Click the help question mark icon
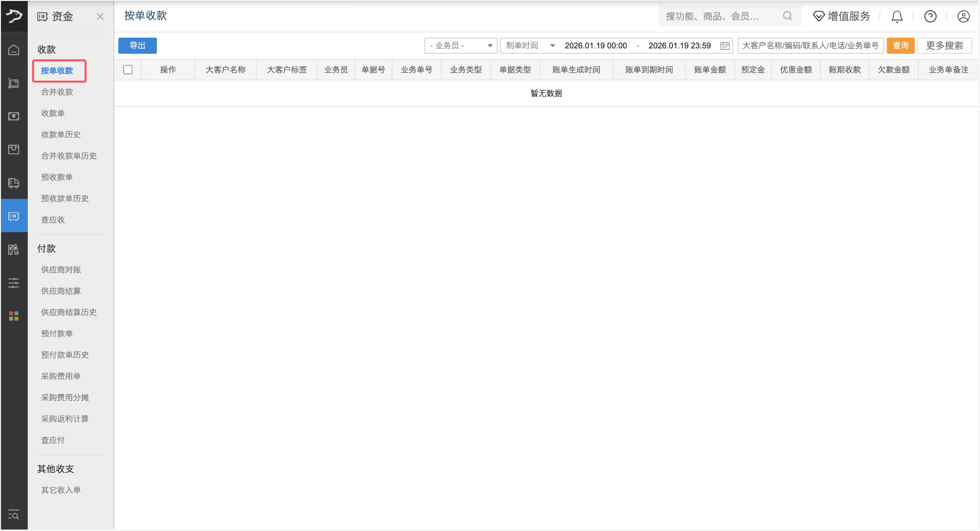This screenshot has width=980, height=531. tap(930, 17)
